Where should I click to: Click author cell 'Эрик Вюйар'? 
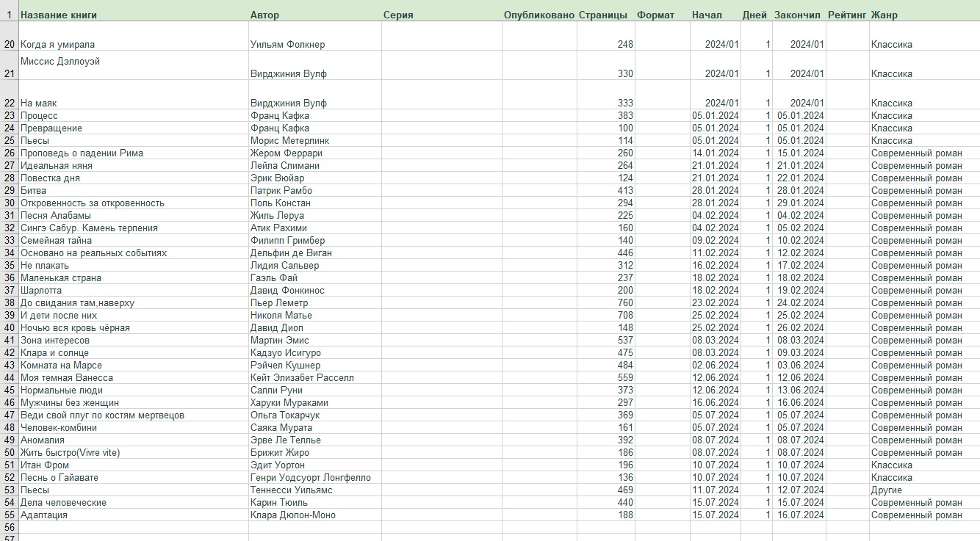[x=314, y=178]
